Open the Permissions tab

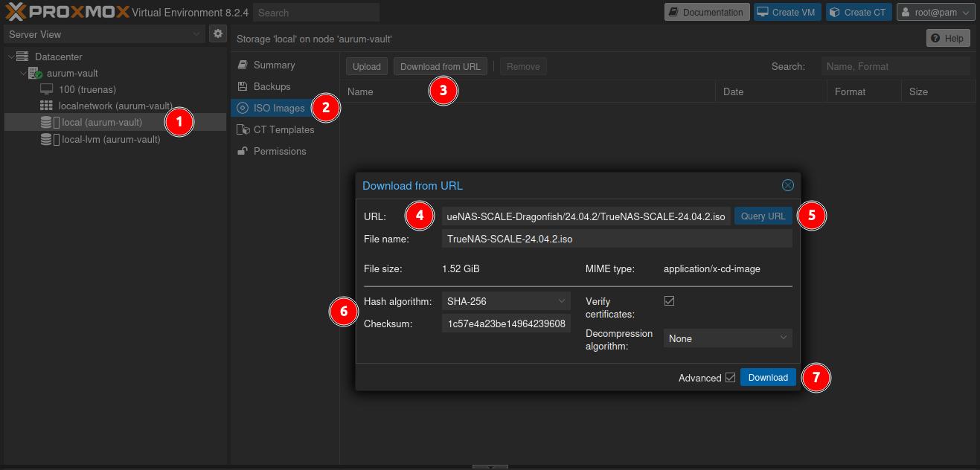(x=284, y=151)
